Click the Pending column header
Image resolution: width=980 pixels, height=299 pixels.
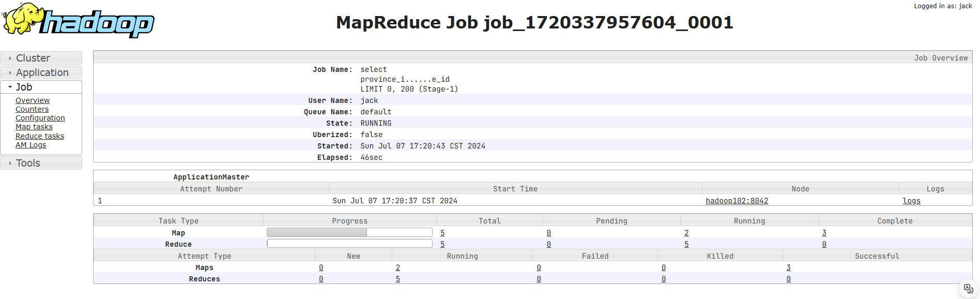tap(611, 221)
